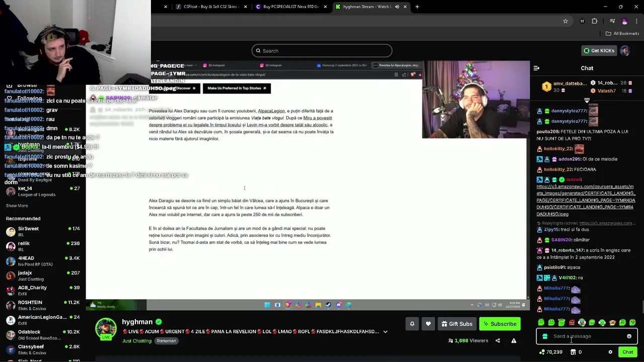This screenshot has height=362, width=644.
Task: Bookmark this page with the star icon
Action: pos(566,21)
